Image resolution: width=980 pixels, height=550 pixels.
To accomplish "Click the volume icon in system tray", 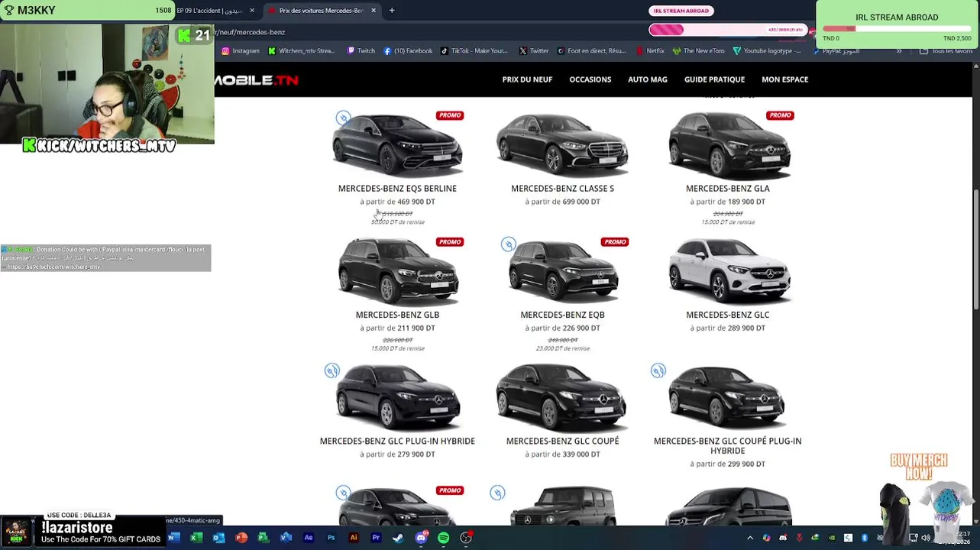I will (x=926, y=538).
